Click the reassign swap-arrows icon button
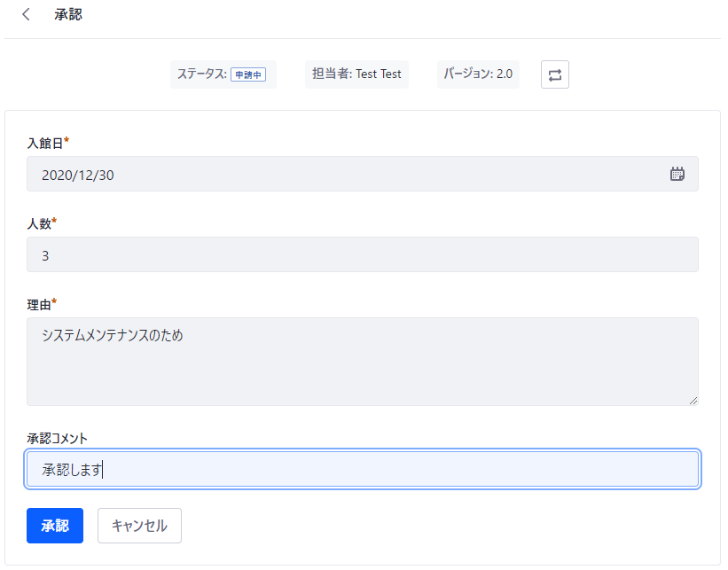 555,74
